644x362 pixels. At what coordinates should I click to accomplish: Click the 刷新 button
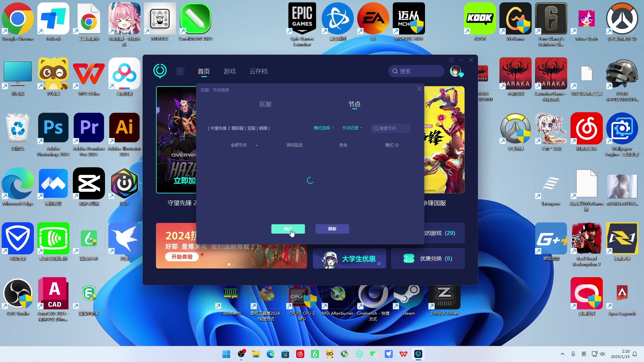[332, 229]
